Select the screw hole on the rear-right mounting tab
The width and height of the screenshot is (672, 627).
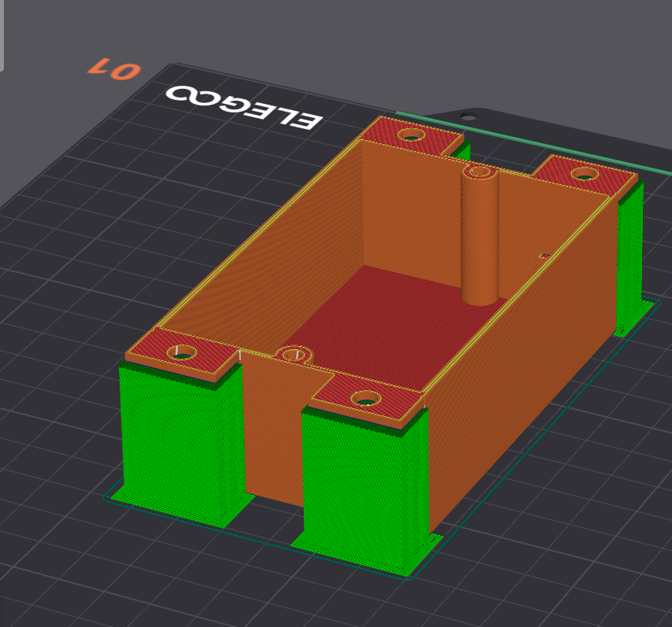click(585, 174)
